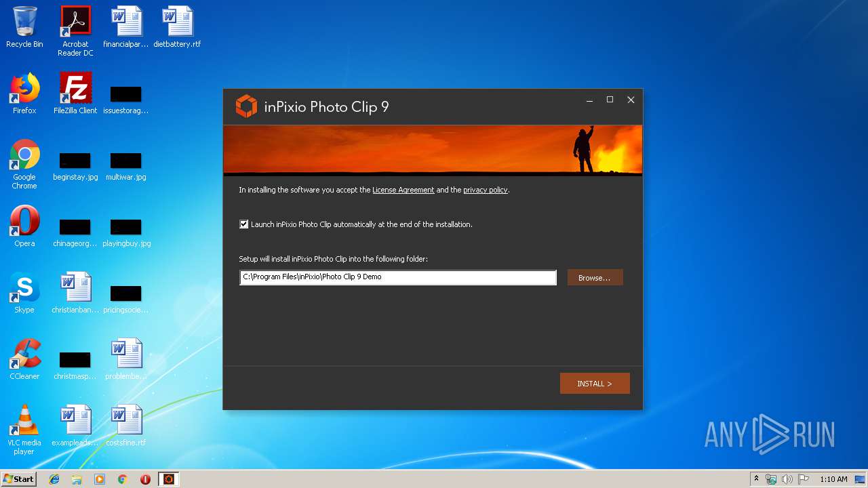
Task: Show hidden system tray icons arrow
Action: (756, 479)
